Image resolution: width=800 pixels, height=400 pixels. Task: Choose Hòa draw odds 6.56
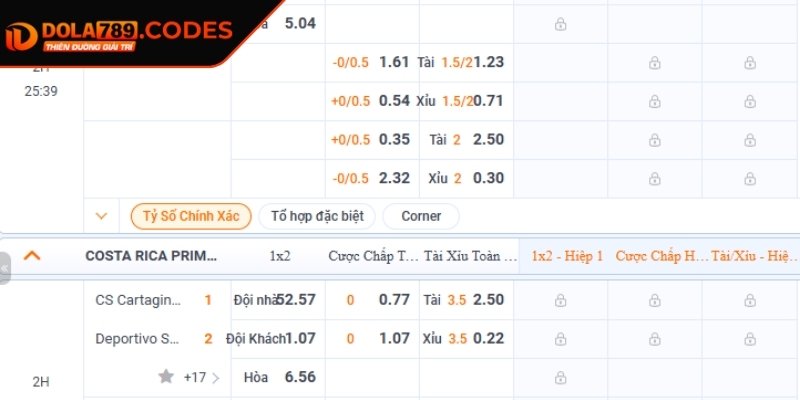(299, 377)
